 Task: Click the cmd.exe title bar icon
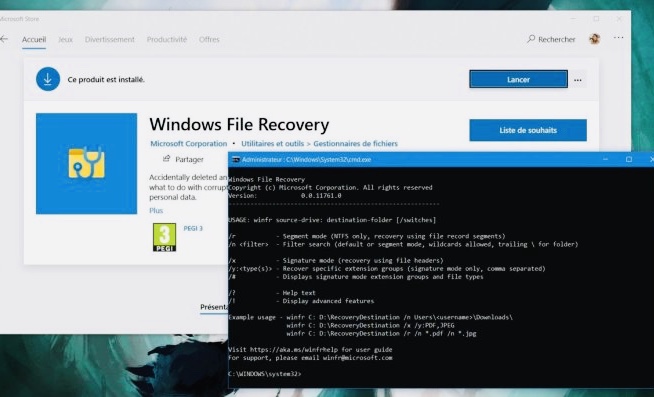(236, 159)
